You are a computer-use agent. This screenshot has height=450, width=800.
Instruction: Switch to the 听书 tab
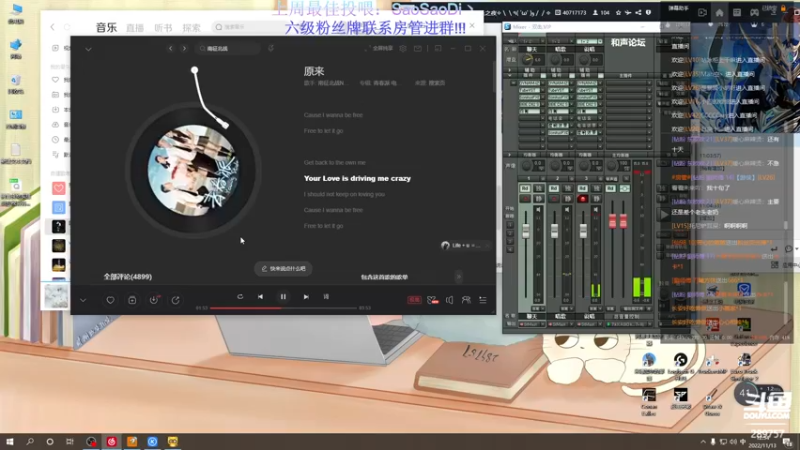point(163,28)
